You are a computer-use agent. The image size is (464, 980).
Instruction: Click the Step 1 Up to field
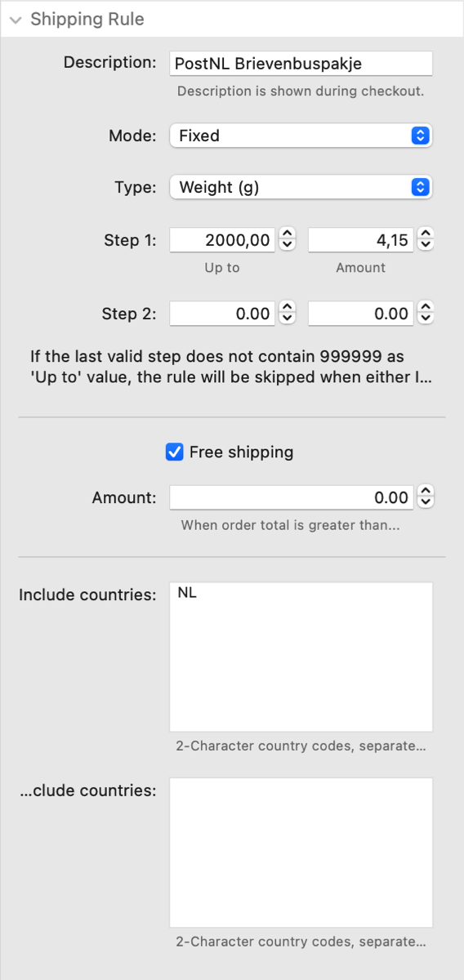point(223,240)
